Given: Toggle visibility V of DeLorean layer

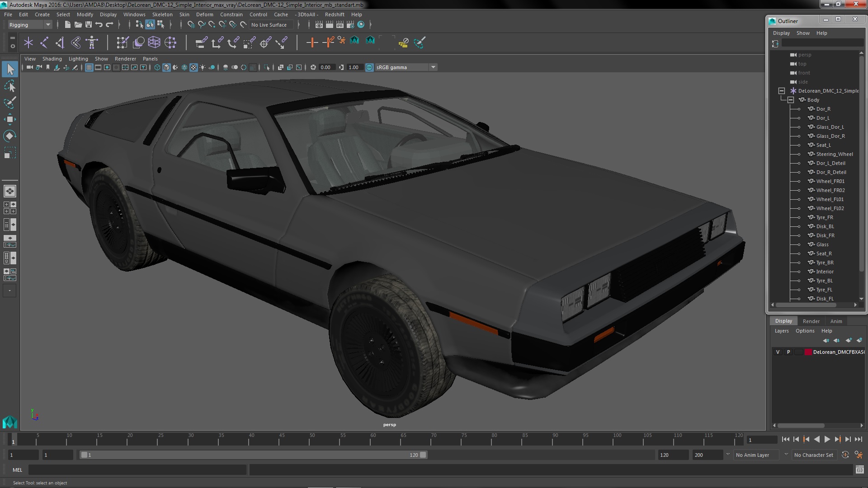Looking at the screenshot, I should 778,352.
